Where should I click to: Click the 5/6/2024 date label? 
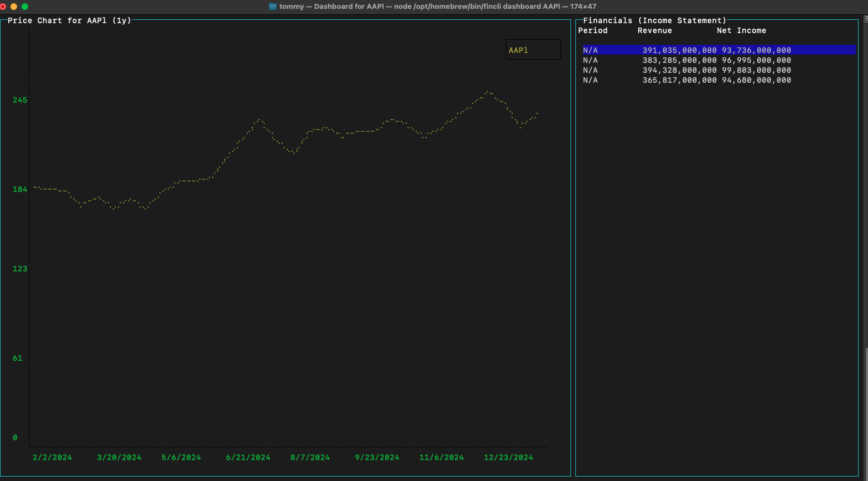181,457
